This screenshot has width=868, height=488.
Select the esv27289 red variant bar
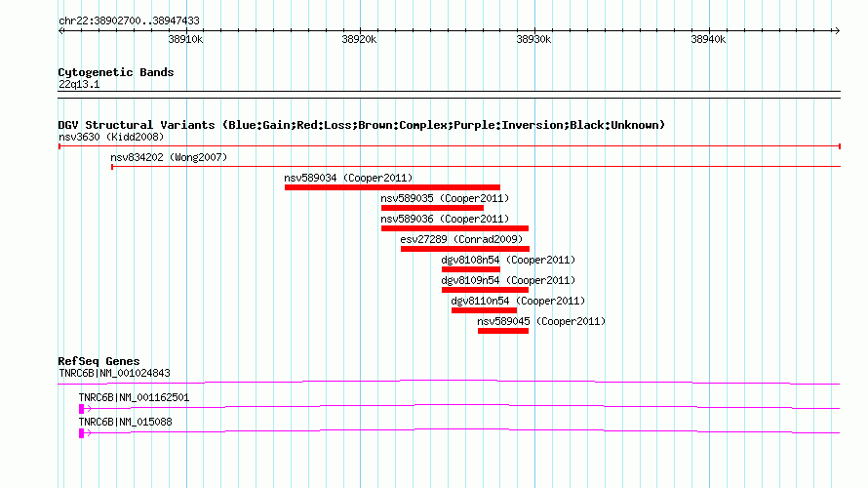pyautogui.click(x=465, y=249)
